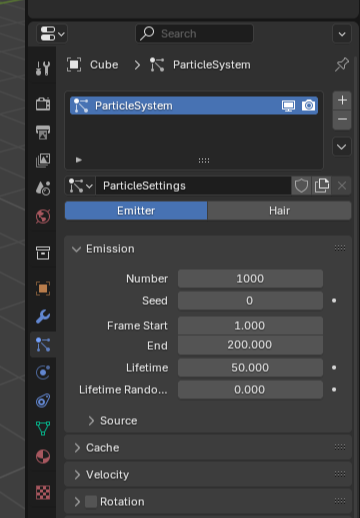Open the Particles properties tab
The width and height of the screenshot is (360, 518).
[x=43, y=344]
